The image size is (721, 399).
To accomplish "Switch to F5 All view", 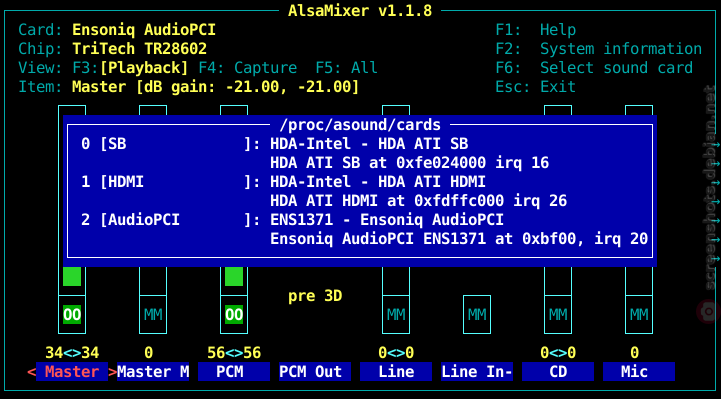I will click(x=346, y=68).
